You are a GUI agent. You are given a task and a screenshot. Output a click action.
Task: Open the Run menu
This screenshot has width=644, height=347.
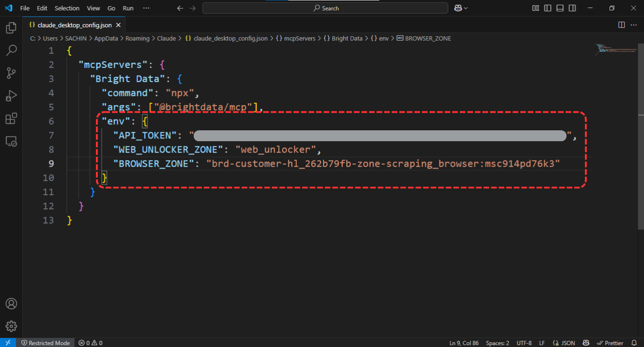[x=128, y=8]
